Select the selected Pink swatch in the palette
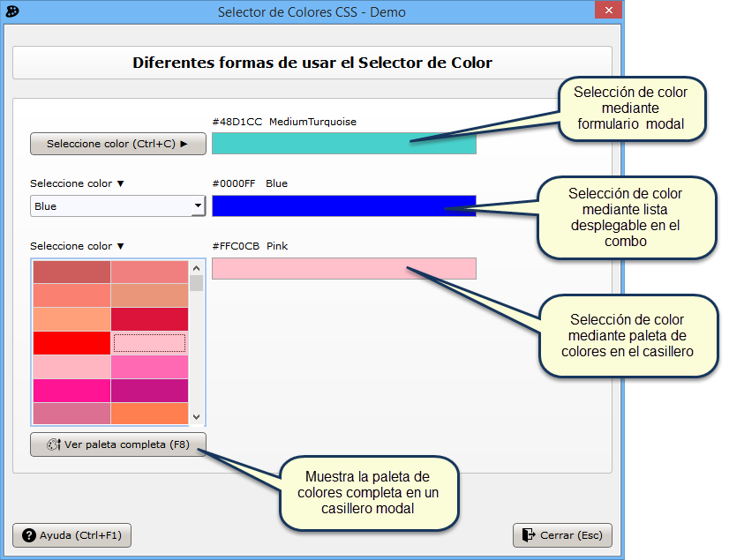 [149, 343]
